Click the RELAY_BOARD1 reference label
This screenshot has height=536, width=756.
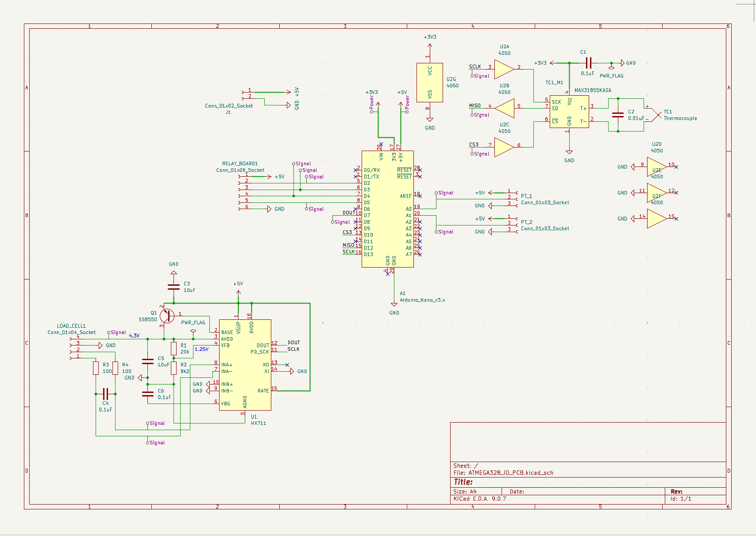click(x=240, y=163)
